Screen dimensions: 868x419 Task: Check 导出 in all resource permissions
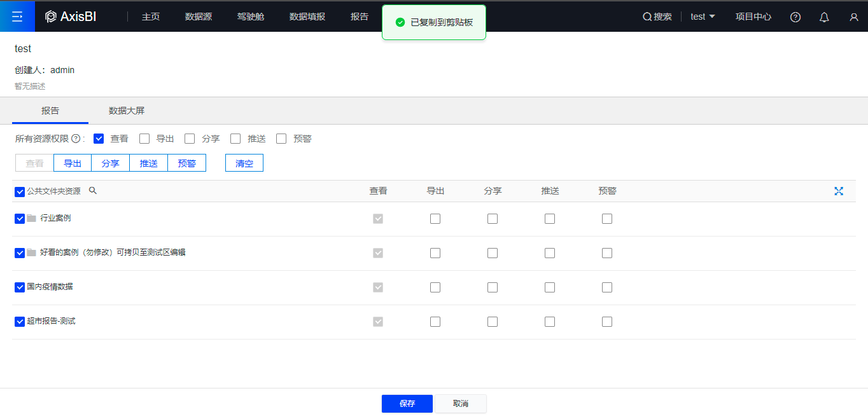[x=144, y=139]
